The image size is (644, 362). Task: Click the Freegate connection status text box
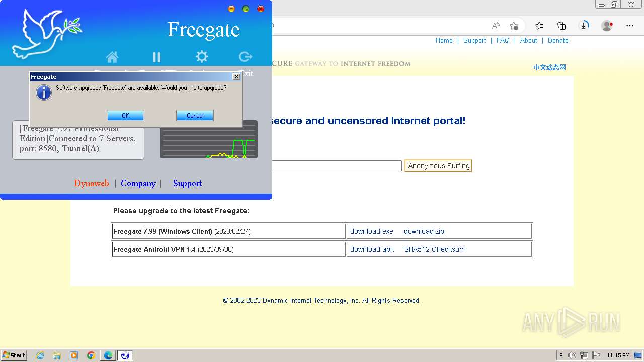[78, 140]
